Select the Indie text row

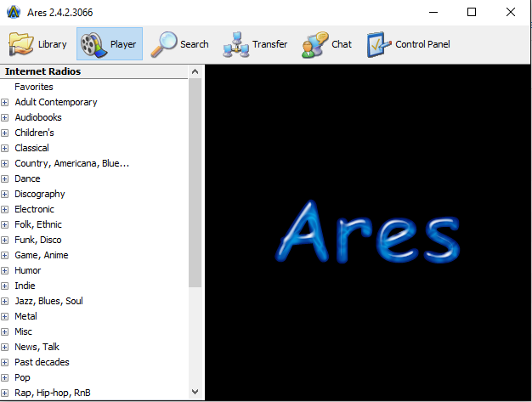point(25,286)
